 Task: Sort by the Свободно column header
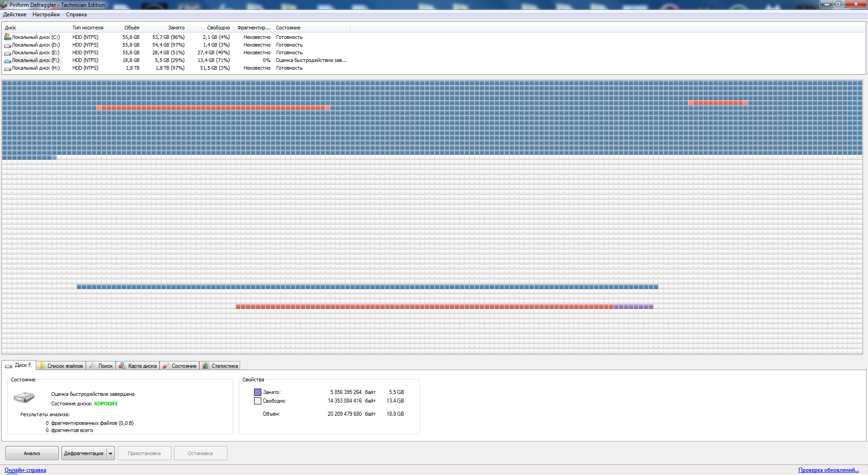210,28
